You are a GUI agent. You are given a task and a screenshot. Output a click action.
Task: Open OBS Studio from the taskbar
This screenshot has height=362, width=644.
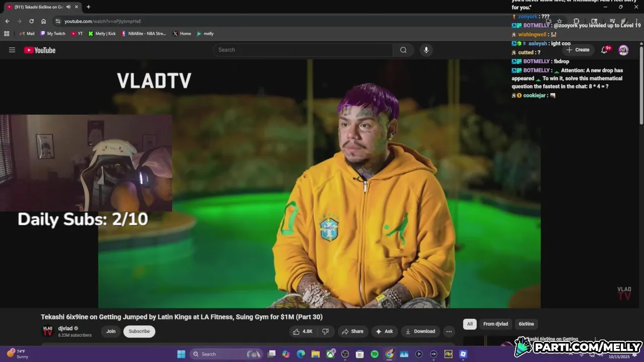[x=345, y=354]
